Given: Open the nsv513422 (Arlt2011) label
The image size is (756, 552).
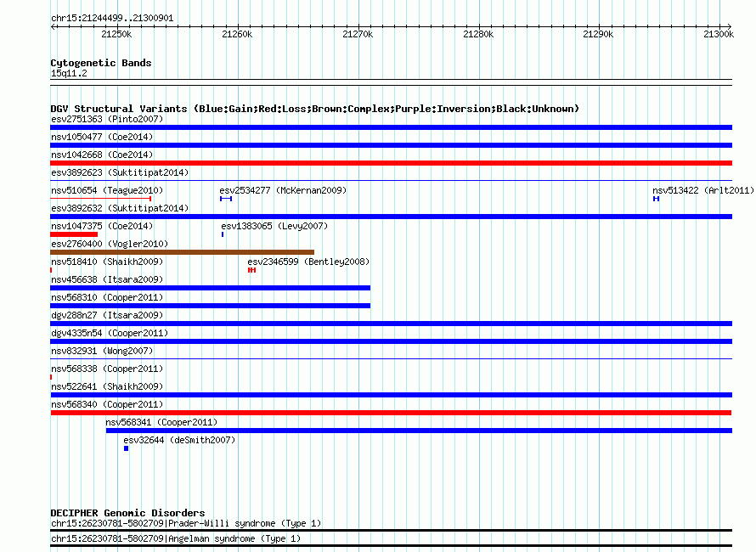Looking at the screenshot, I should pos(703,190).
